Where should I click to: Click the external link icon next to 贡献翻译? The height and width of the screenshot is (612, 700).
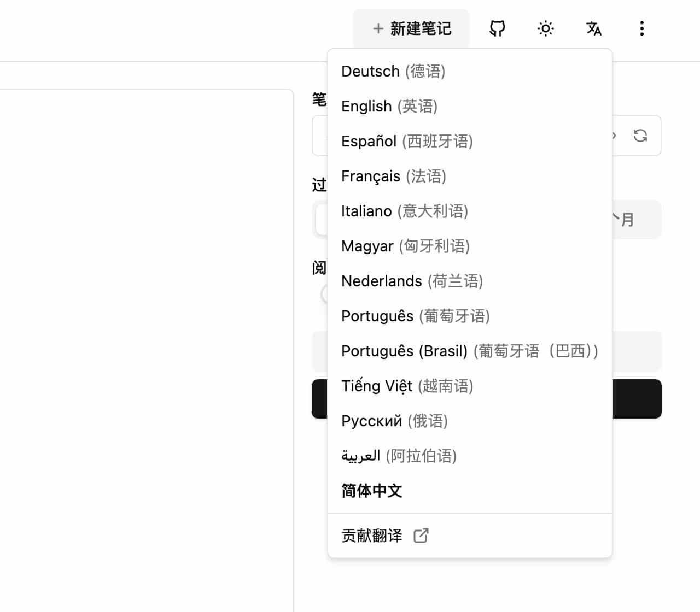(x=421, y=535)
